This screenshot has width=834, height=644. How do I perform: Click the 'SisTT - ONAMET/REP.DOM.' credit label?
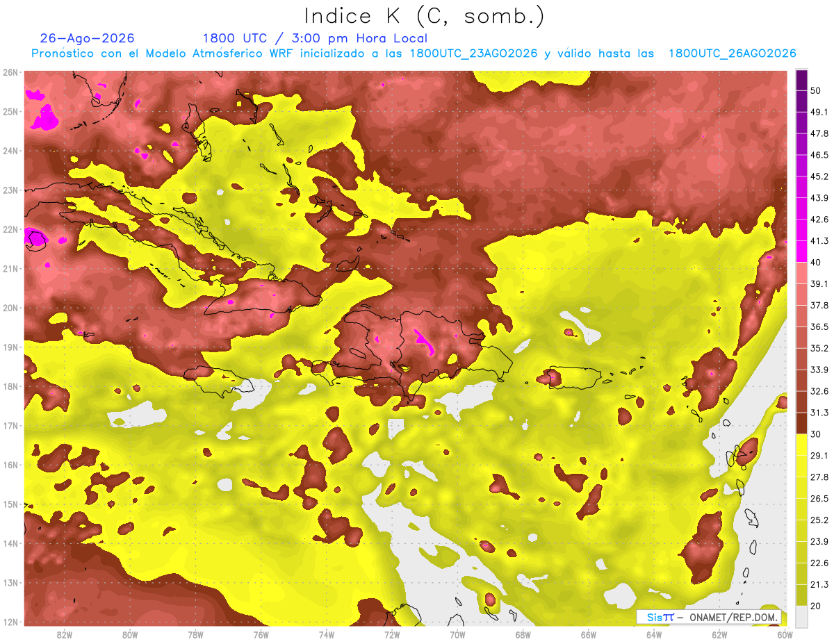click(x=710, y=617)
